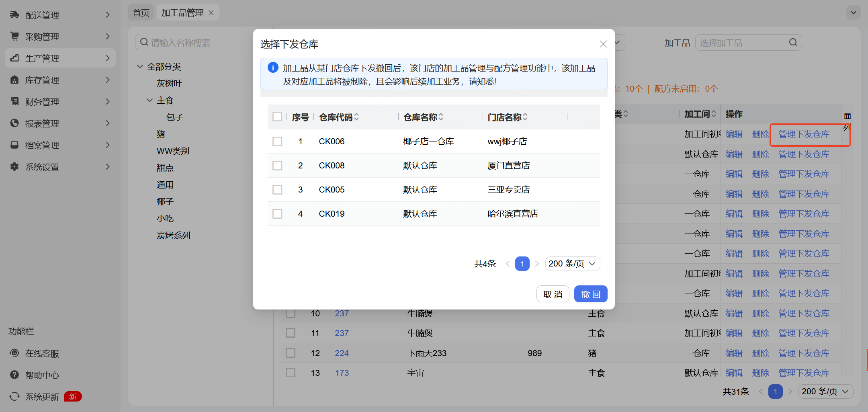Viewport: 868px width, 412px height.
Task: Click the 系统更新 refresh icon
Action: coord(14,397)
